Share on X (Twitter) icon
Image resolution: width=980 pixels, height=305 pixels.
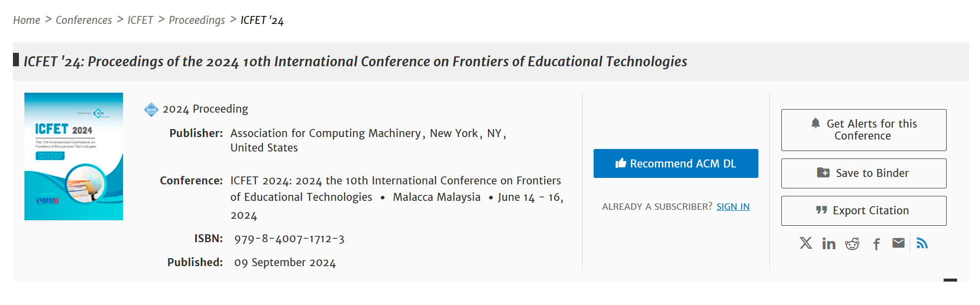[806, 243]
